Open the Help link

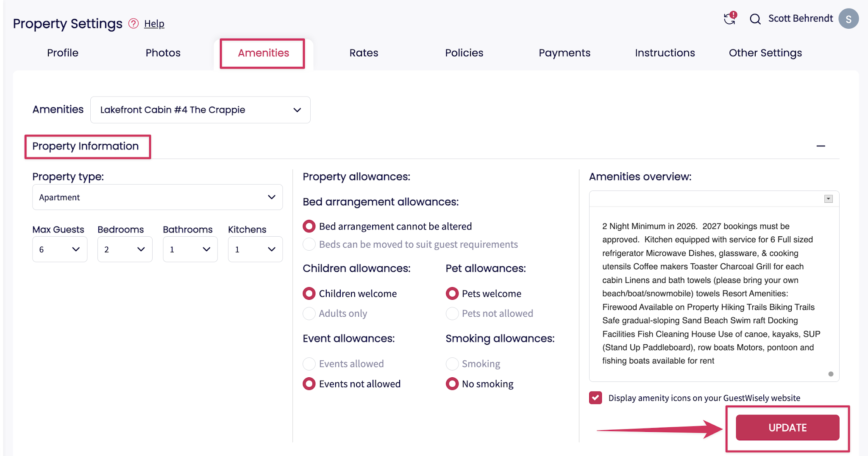coord(154,24)
